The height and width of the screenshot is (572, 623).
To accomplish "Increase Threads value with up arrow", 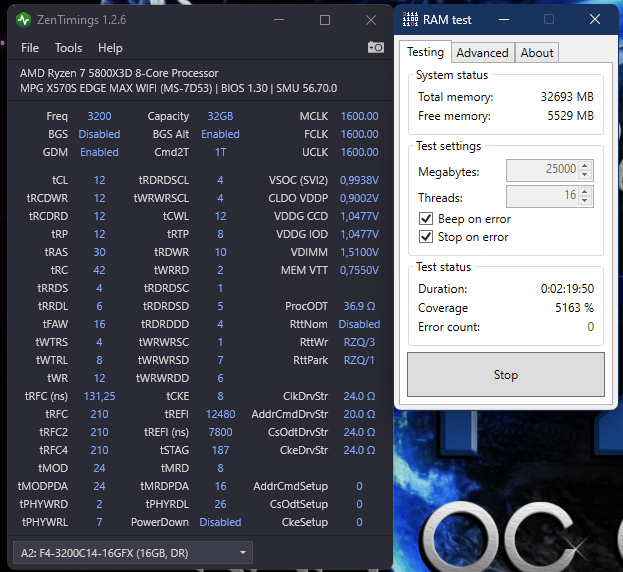I will (584, 191).
